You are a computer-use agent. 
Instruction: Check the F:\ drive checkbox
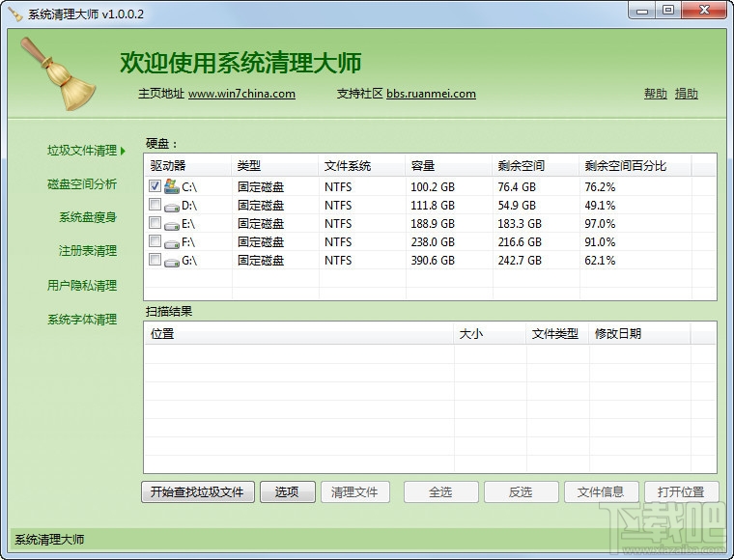coord(155,241)
